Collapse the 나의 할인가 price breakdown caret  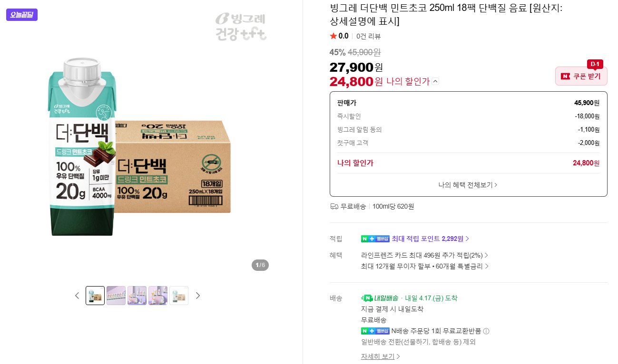(x=436, y=82)
